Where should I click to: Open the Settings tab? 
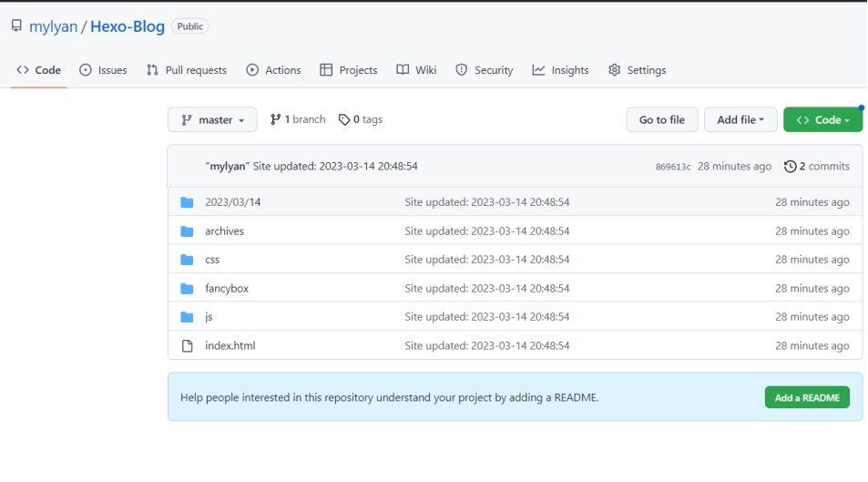[637, 70]
